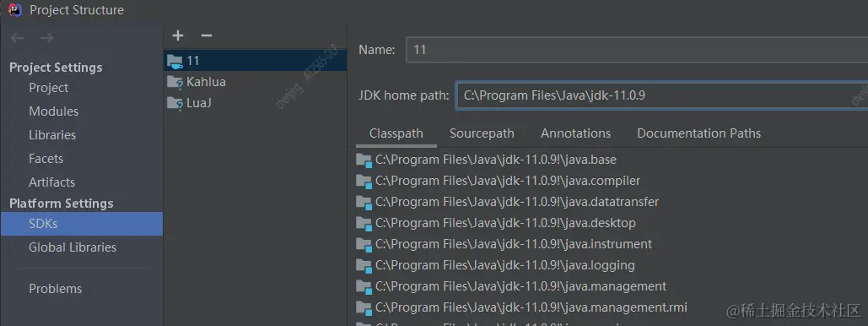Remove selected SDK with minus icon

click(207, 35)
